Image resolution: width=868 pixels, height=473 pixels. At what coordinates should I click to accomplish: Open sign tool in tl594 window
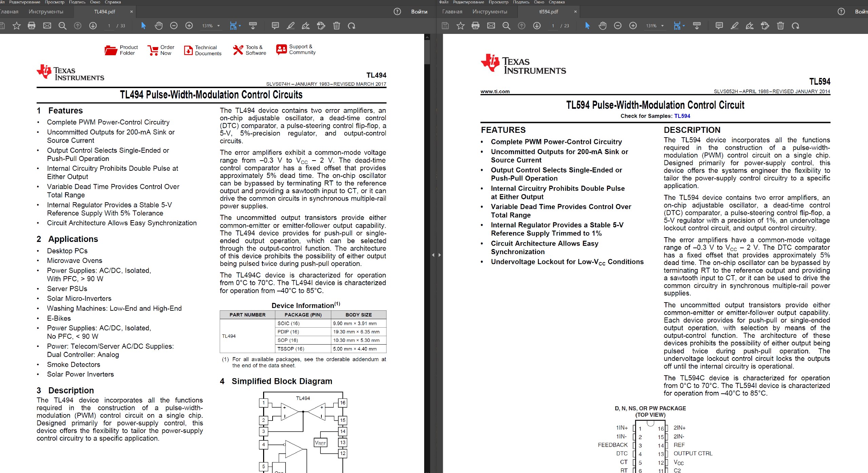pos(750,26)
